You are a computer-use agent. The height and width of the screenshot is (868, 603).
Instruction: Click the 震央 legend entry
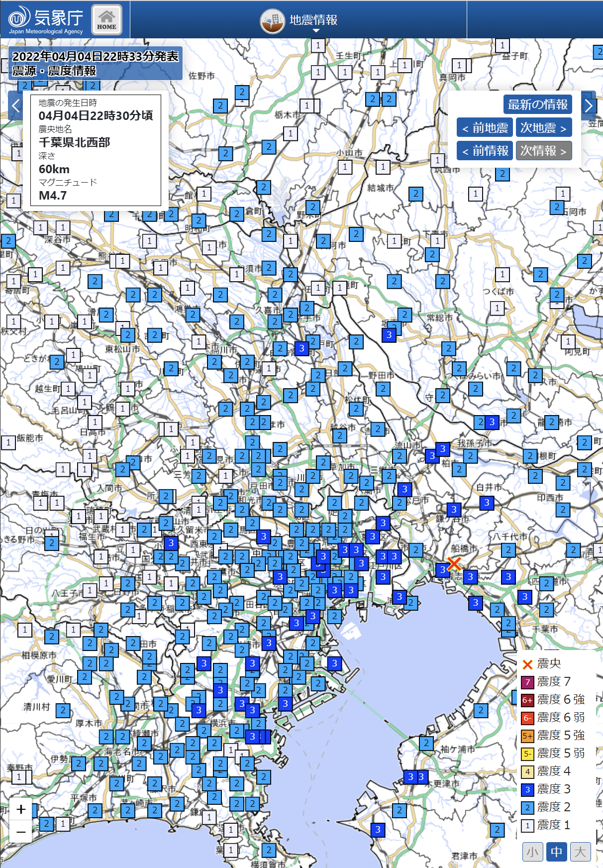coord(541,664)
